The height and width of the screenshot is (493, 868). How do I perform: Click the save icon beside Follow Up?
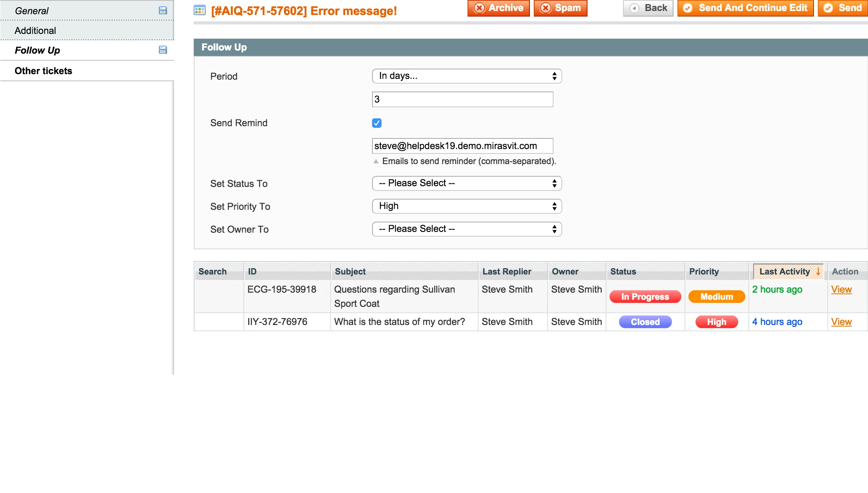[163, 50]
